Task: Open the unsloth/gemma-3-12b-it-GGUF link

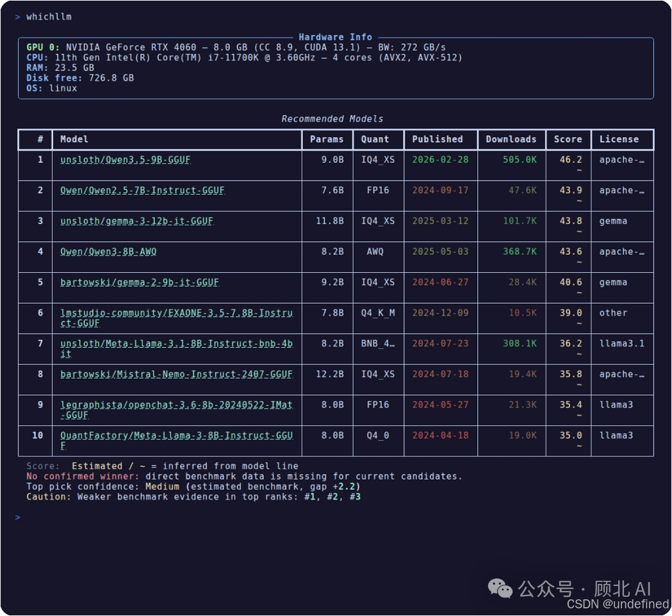Action: [136, 221]
